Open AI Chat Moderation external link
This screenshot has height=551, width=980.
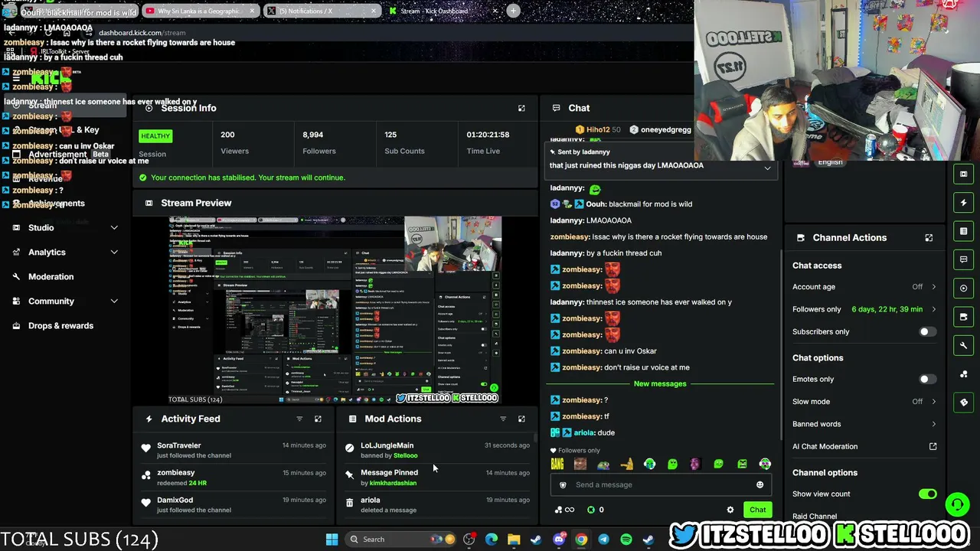click(933, 446)
